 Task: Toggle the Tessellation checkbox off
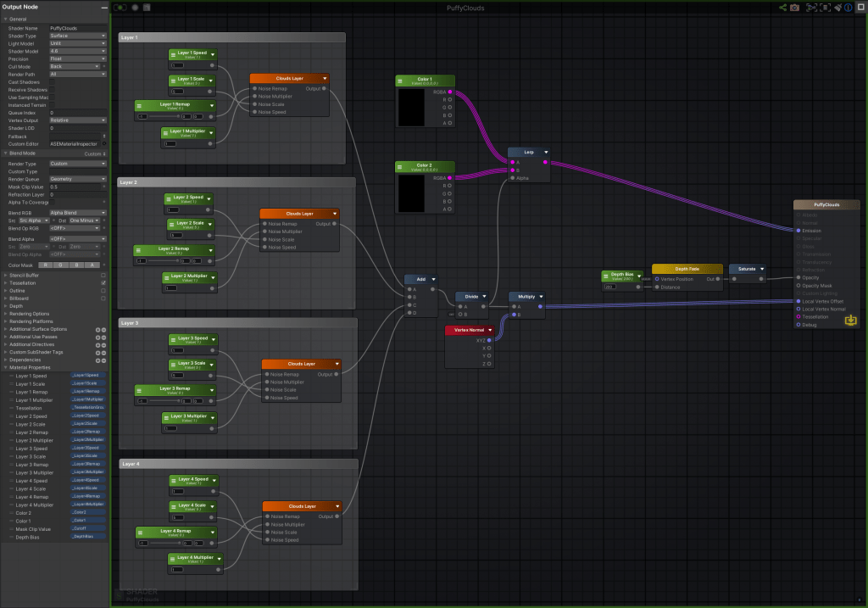point(103,283)
